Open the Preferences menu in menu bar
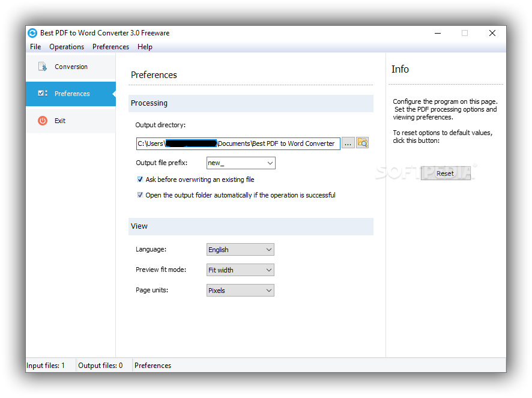 (110, 46)
